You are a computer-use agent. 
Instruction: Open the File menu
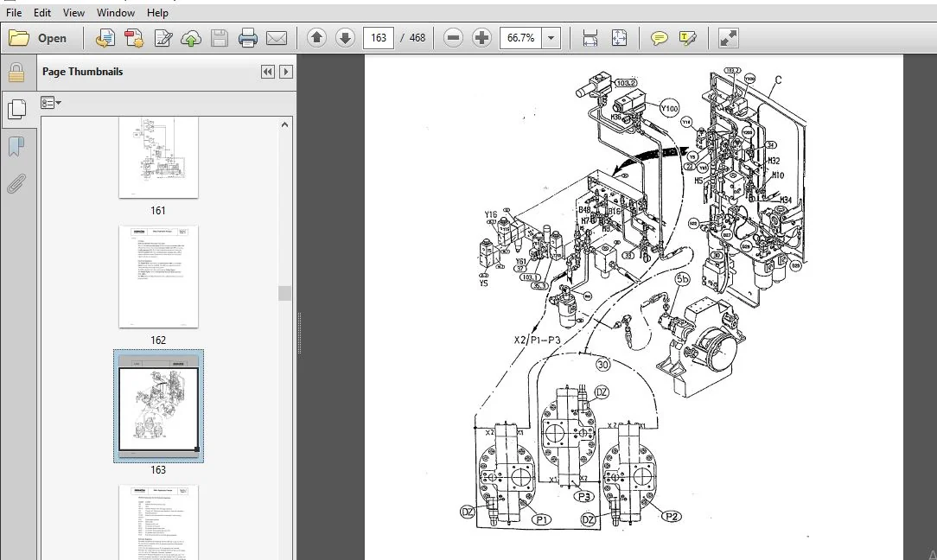tap(14, 13)
